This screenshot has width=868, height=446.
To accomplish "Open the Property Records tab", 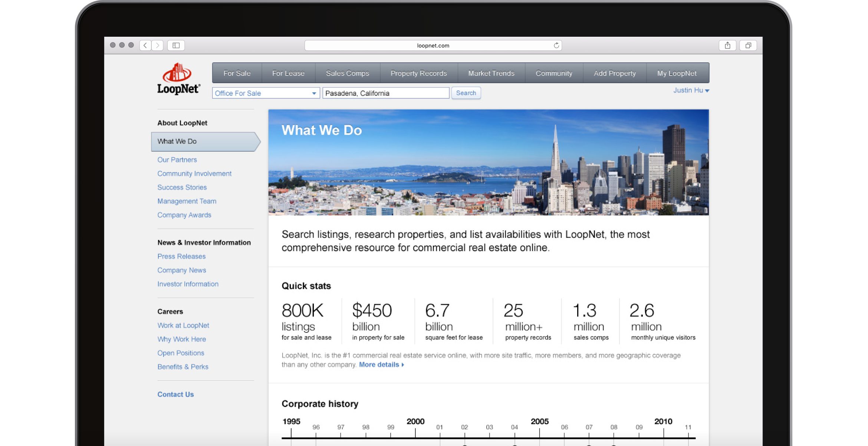I will tap(419, 73).
